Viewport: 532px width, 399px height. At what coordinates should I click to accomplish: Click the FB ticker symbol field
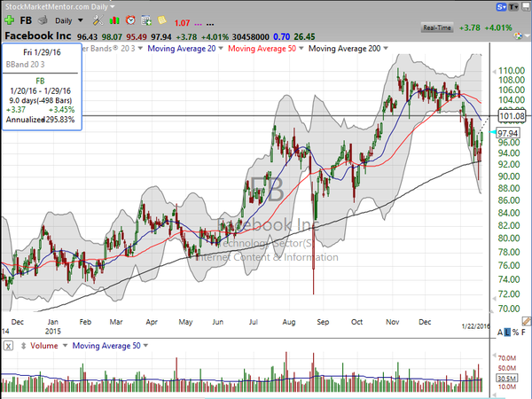[26, 20]
